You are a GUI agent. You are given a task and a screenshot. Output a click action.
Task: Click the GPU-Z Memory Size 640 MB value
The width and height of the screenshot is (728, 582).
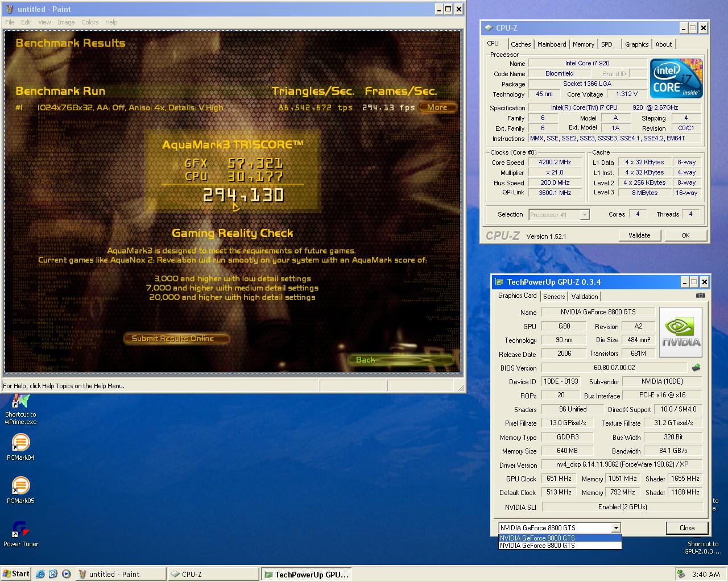click(567, 451)
